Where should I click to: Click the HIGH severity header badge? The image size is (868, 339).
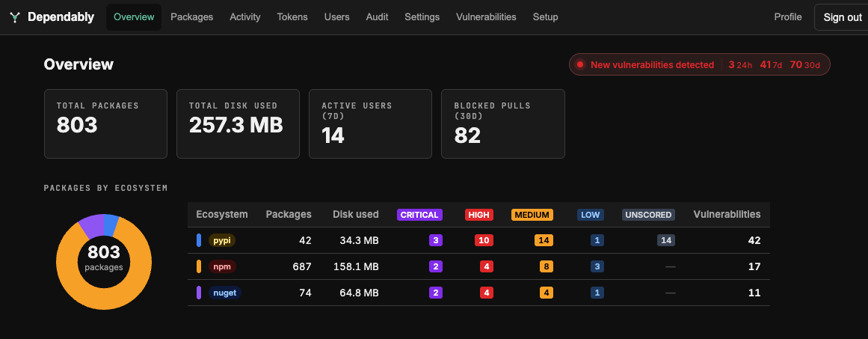[478, 215]
